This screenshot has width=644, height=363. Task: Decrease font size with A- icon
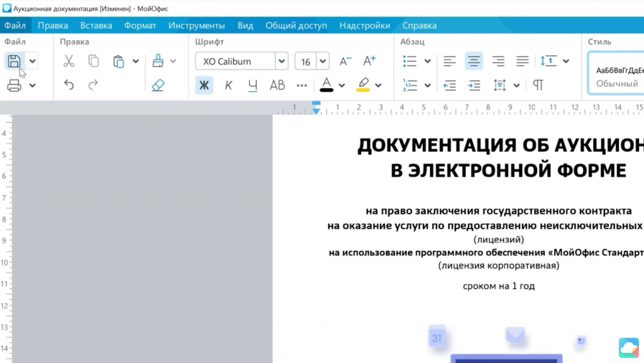pos(345,61)
